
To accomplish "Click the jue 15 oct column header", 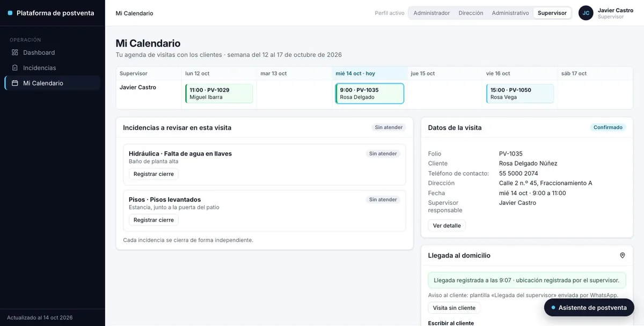I will pyautogui.click(x=445, y=73).
